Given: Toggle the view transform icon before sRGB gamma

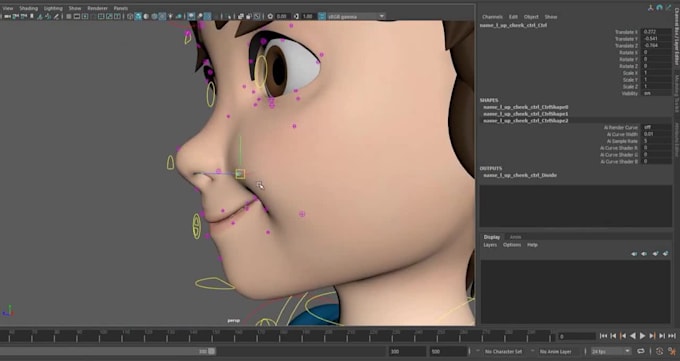Looking at the screenshot, I should click(321, 16).
